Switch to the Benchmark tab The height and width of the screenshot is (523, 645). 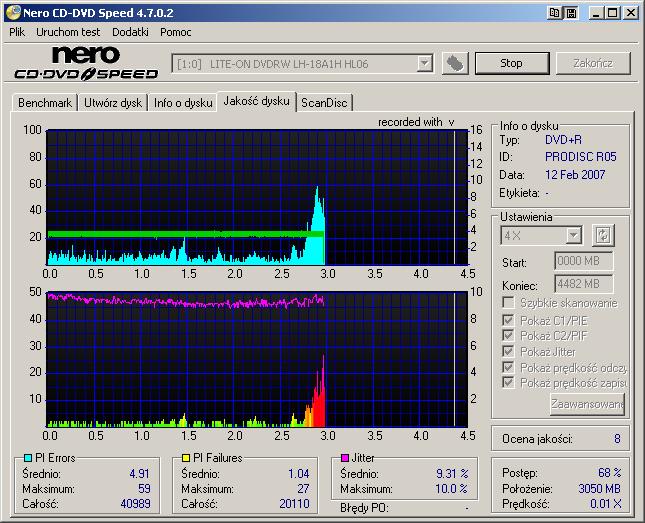[x=45, y=103]
